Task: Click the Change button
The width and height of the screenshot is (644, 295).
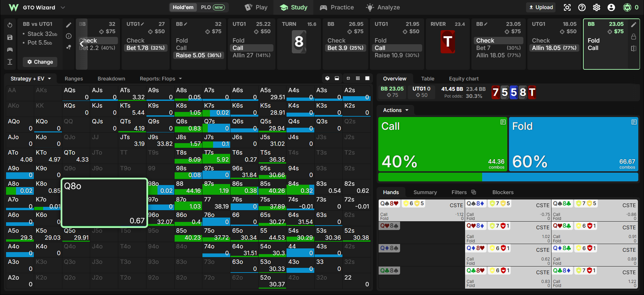Action: [x=40, y=62]
